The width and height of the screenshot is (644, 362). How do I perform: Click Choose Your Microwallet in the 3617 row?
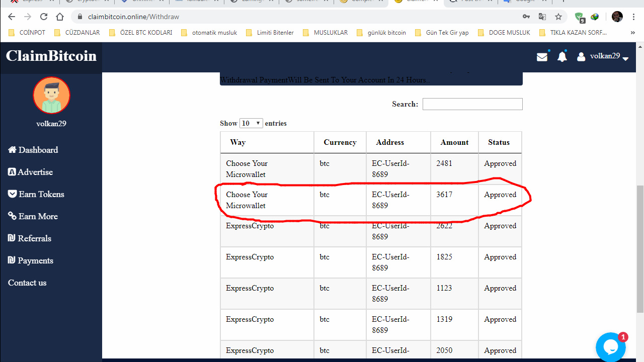click(x=247, y=200)
